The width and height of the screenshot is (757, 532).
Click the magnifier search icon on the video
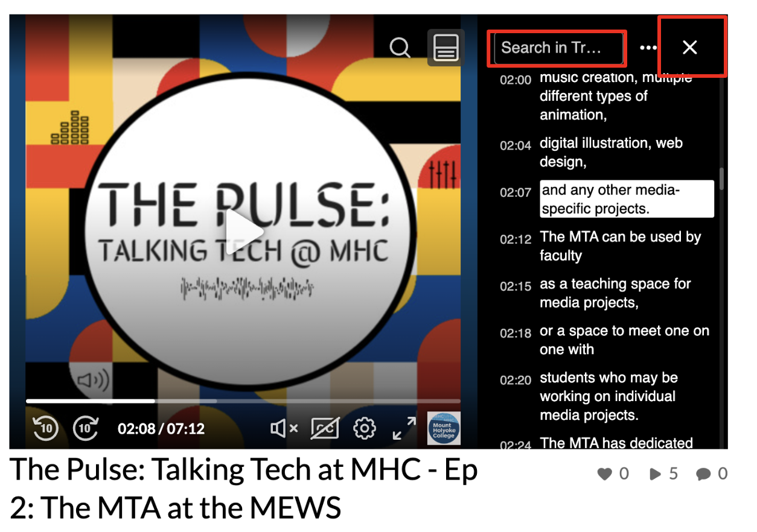click(400, 47)
